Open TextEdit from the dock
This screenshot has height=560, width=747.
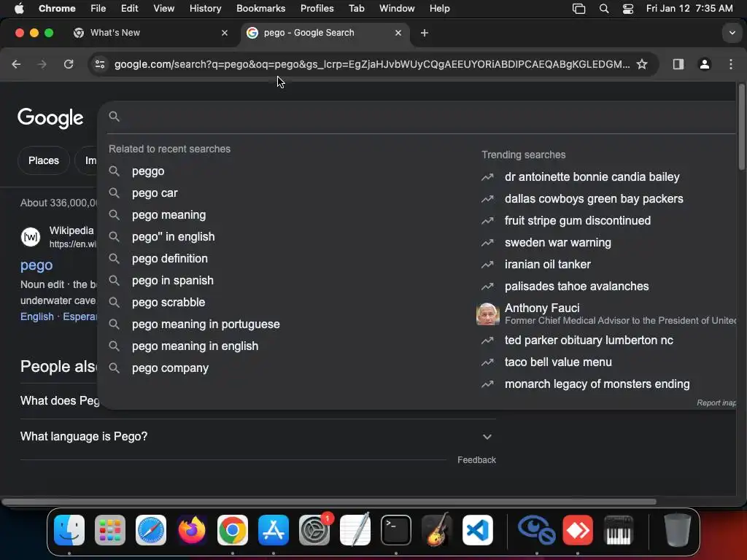(x=355, y=530)
